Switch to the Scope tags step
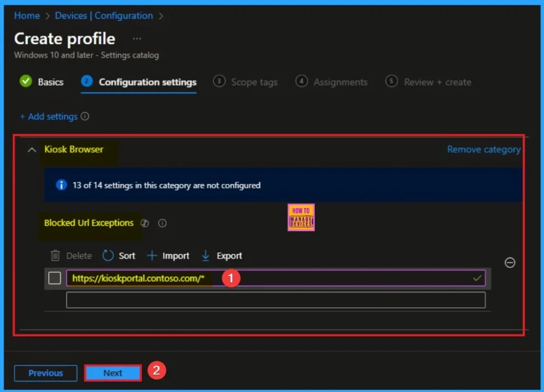 point(245,82)
